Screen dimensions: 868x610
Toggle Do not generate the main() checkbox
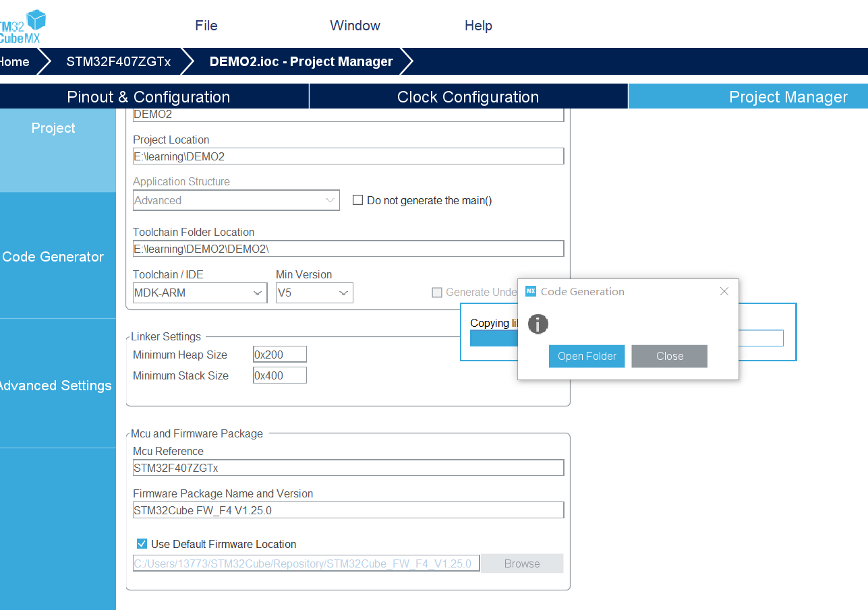coord(358,200)
